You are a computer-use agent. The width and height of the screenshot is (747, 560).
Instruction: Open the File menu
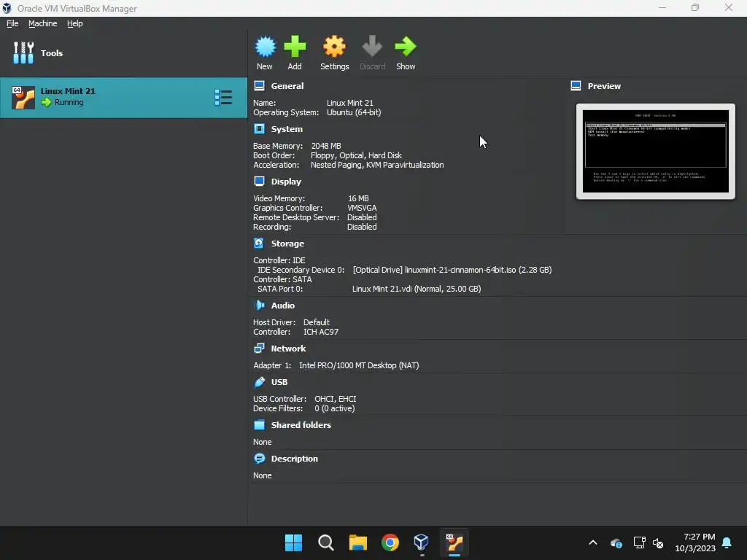coord(12,23)
